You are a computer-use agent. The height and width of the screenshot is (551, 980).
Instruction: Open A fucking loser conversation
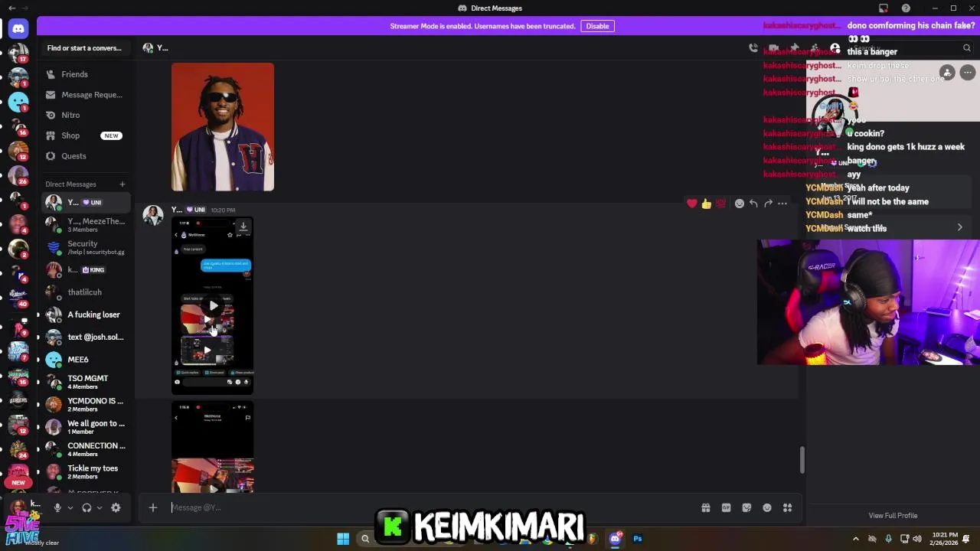[86, 315]
